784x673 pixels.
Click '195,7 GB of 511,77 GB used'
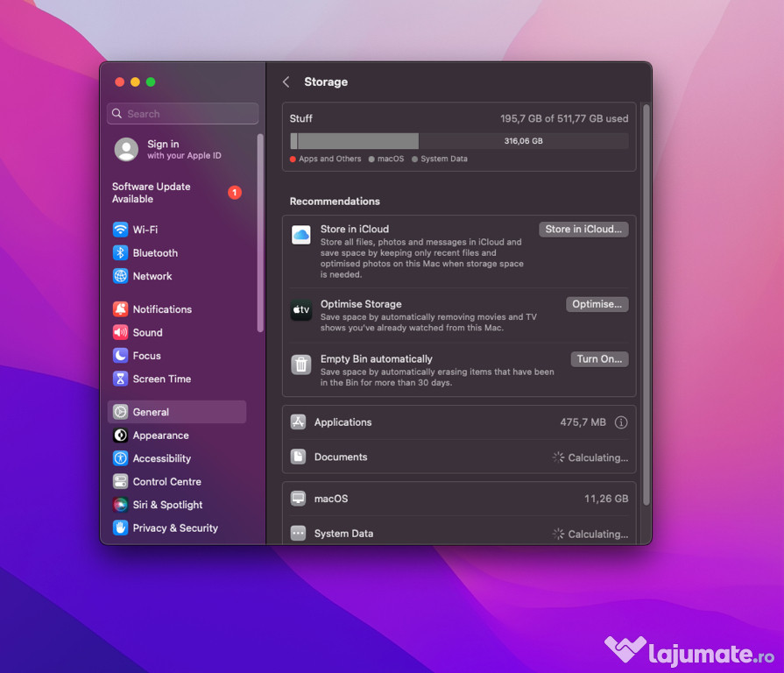click(564, 118)
